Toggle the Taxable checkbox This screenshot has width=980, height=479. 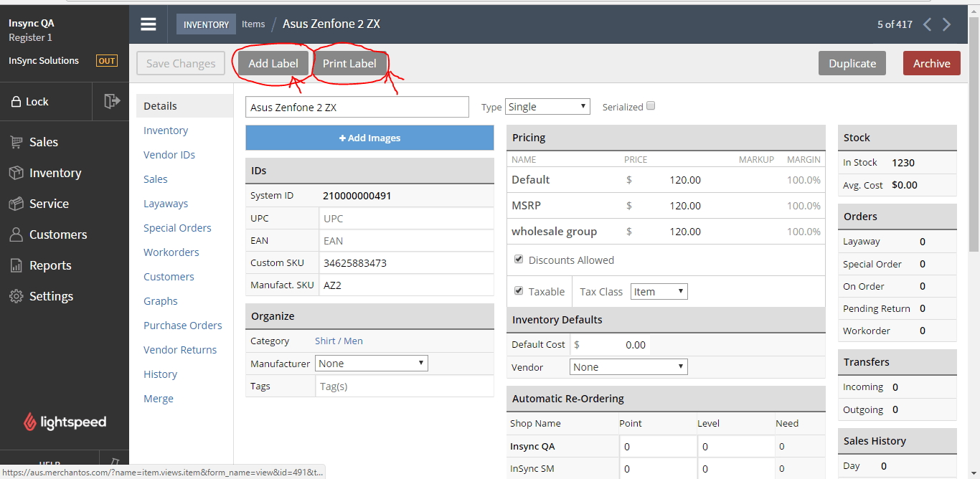pyautogui.click(x=519, y=291)
